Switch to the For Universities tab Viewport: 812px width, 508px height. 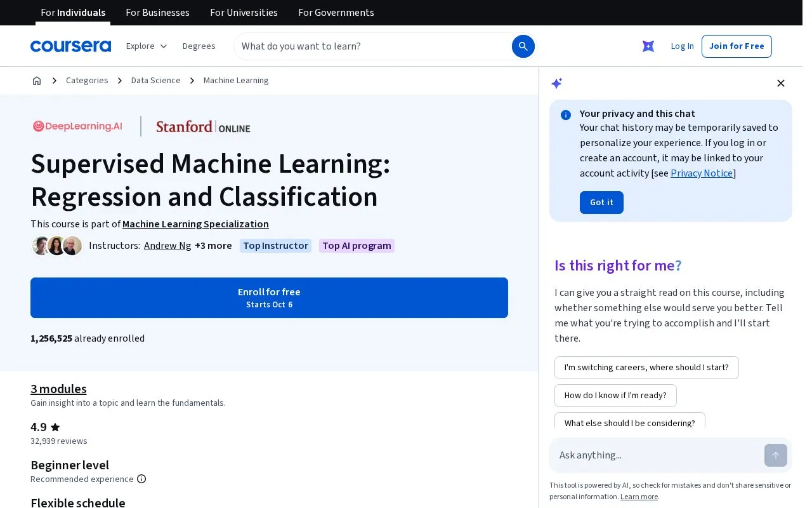pyautogui.click(x=244, y=13)
